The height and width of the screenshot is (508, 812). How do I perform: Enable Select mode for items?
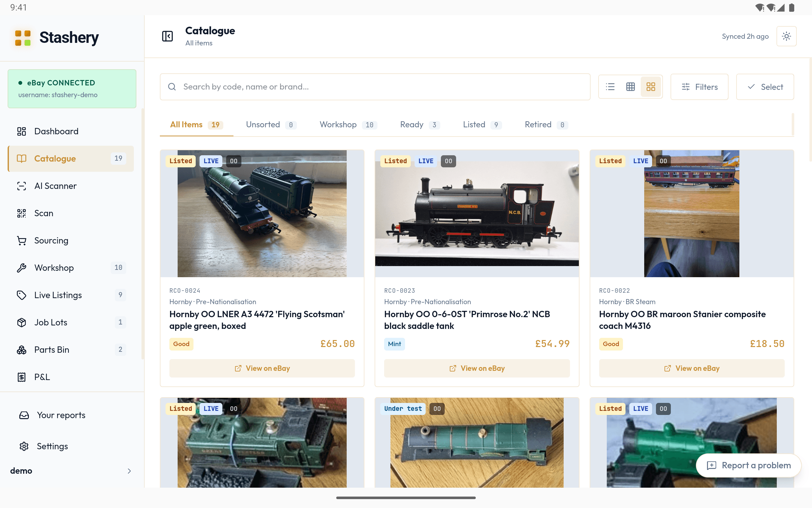tap(765, 87)
